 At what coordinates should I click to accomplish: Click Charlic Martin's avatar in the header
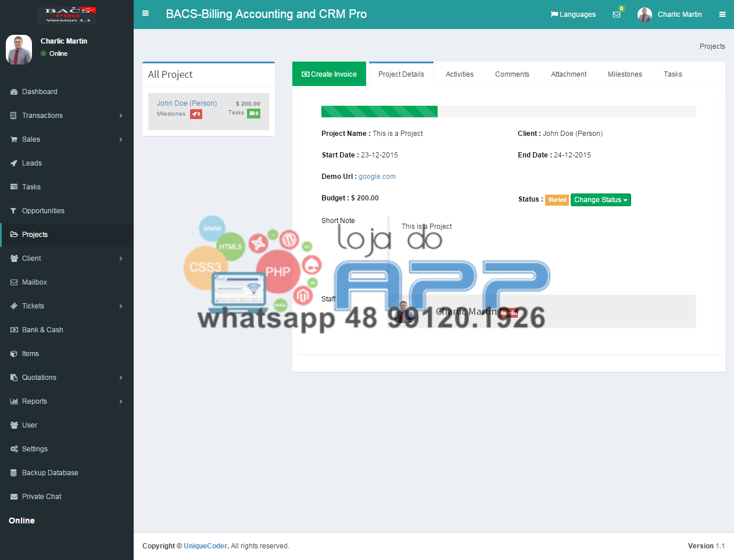tap(645, 15)
